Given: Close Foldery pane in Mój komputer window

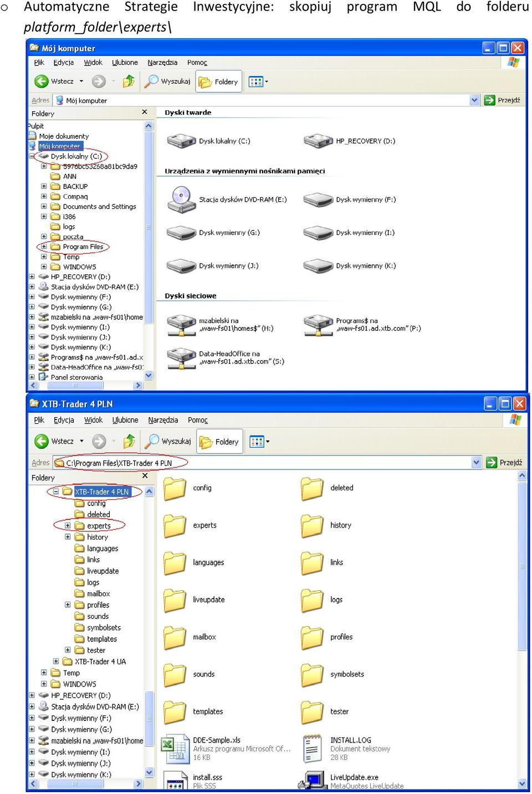Looking at the screenshot, I should tap(145, 112).
